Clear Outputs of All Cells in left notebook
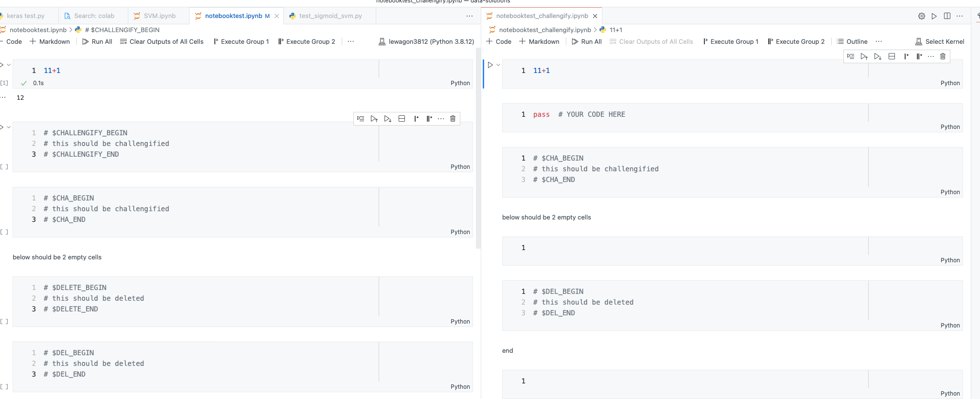The height and width of the screenshot is (399, 980). click(161, 42)
